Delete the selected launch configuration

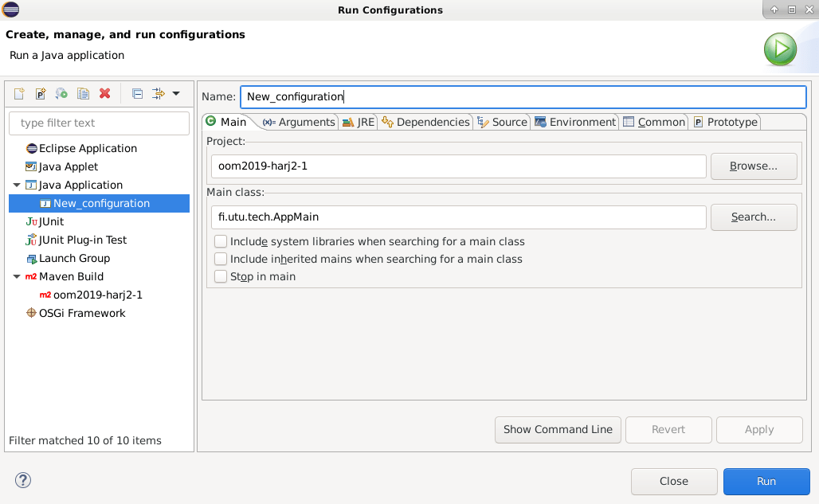pos(105,93)
